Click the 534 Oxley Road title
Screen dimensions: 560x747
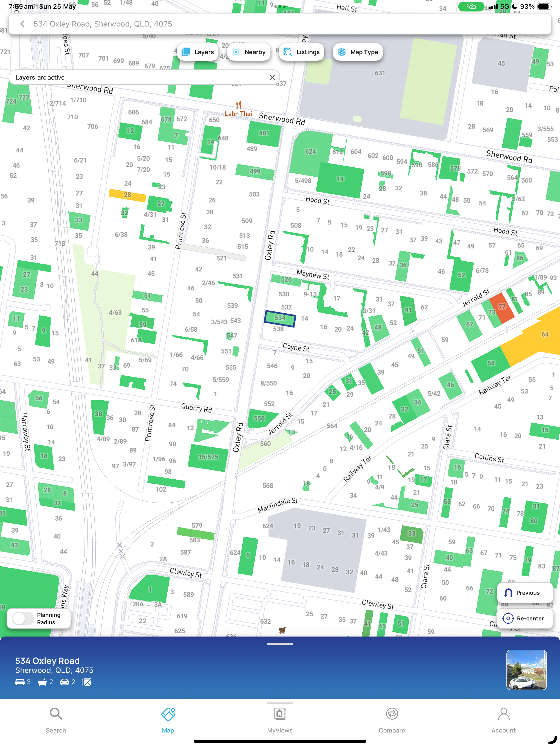pos(48,661)
